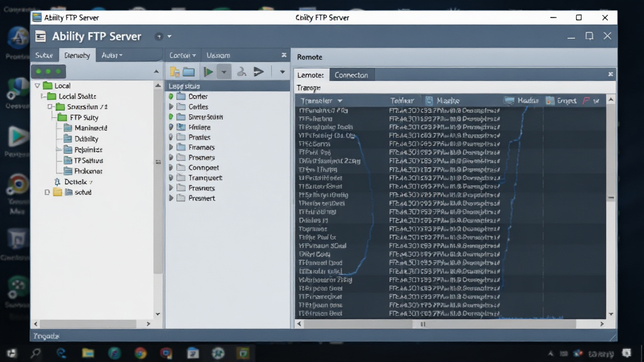The image size is (644, 362).
Task: Select the Prolomer tree item
Action: click(88, 171)
